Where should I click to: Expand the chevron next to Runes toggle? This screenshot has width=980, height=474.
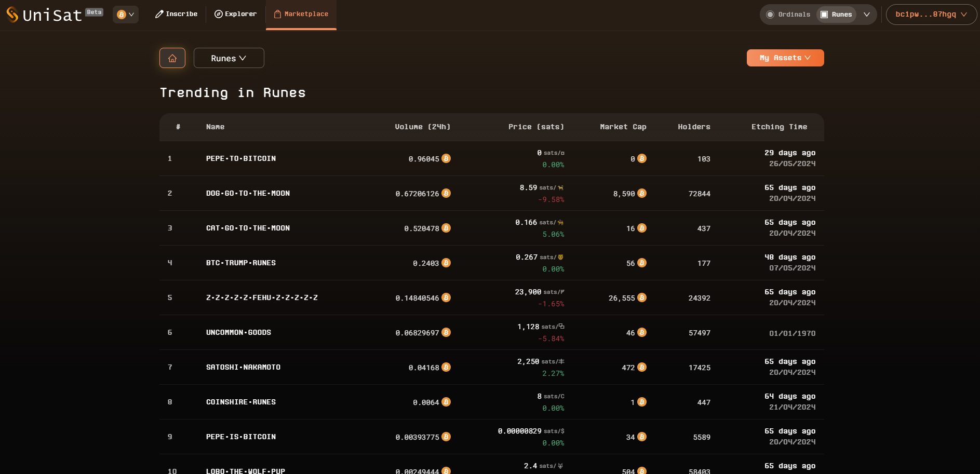click(867, 15)
